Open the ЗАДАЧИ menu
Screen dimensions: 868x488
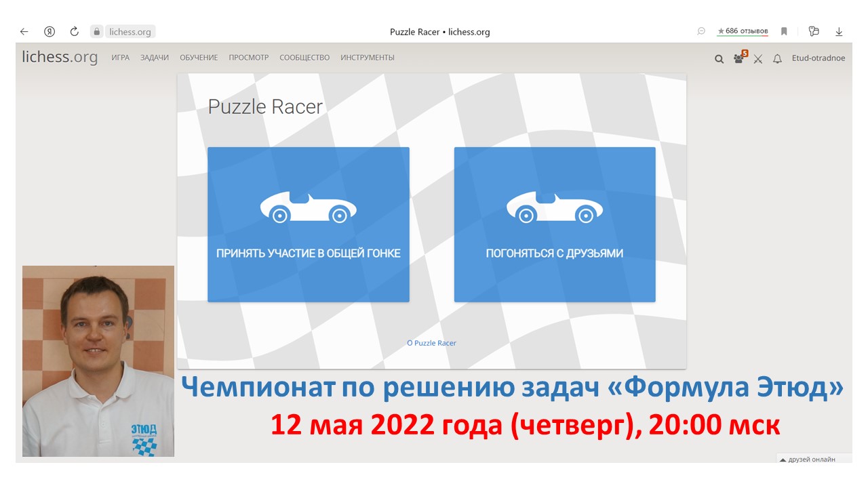[x=155, y=58]
